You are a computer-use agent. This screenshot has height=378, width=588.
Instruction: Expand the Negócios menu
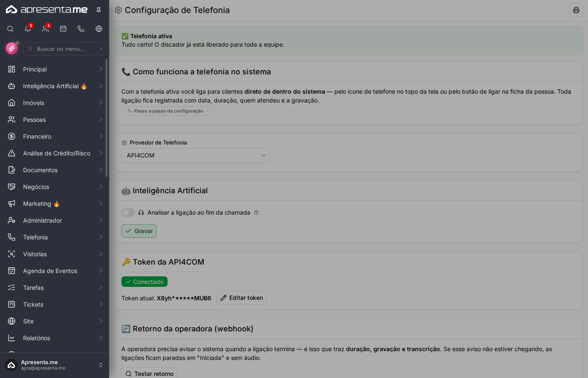[55, 187]
